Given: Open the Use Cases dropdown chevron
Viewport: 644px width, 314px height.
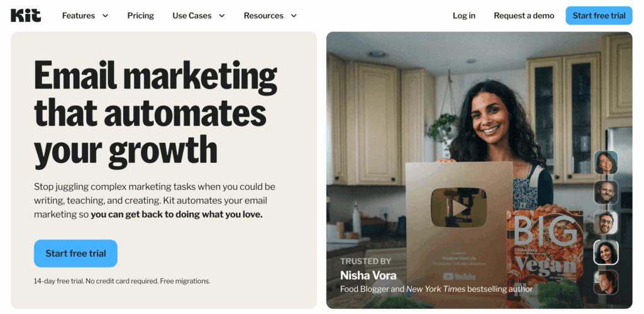Looking at the screenshot, I should [222, 16].
